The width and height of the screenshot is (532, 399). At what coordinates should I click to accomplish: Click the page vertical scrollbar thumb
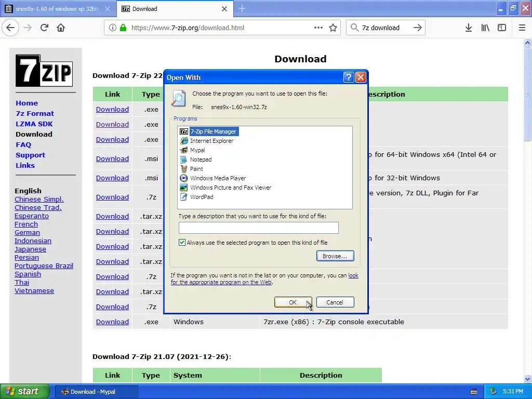[528, 95]
